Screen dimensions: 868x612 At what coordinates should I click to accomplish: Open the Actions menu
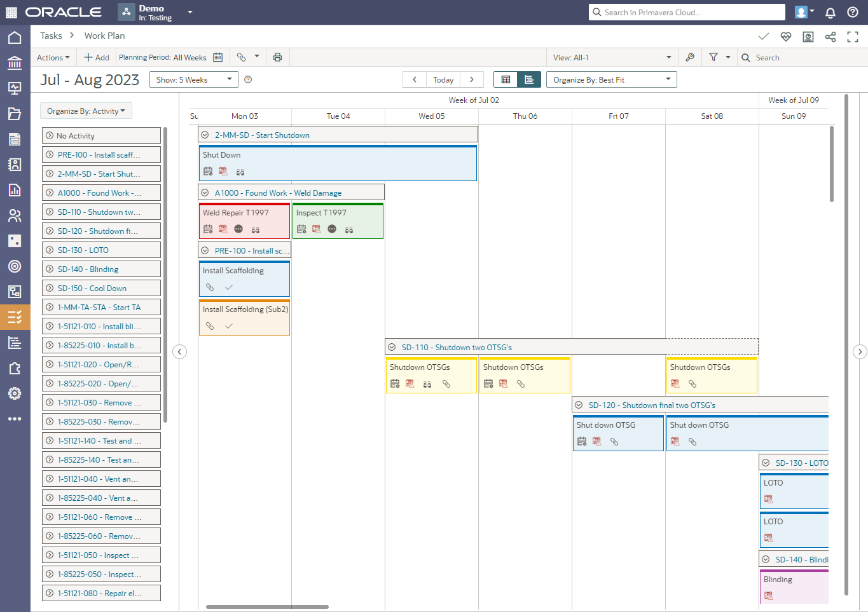(53, 57)
